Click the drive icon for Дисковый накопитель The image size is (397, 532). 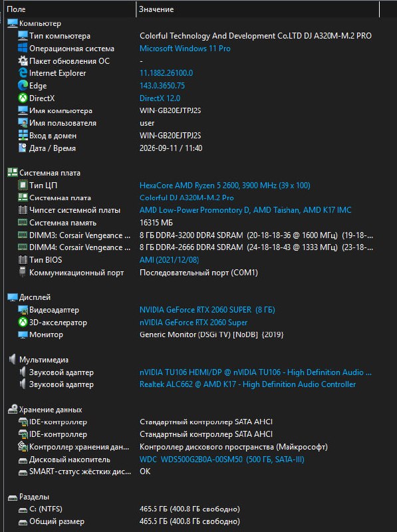click(23, 460)
